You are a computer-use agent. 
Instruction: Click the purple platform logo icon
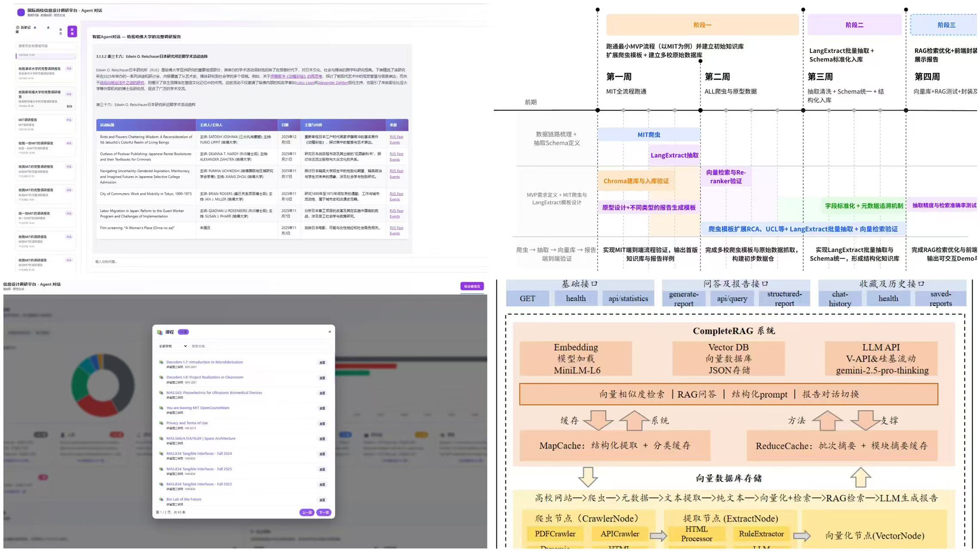21,12
